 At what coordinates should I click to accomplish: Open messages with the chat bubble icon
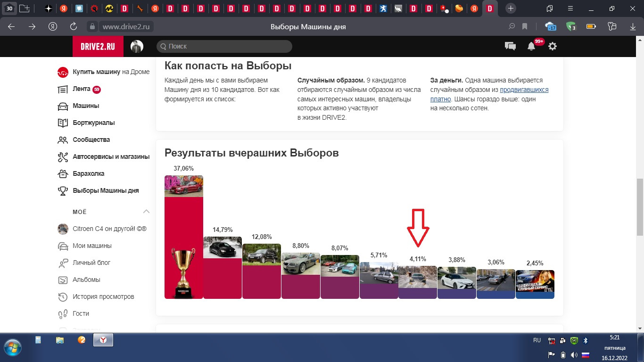pos(510,46)
